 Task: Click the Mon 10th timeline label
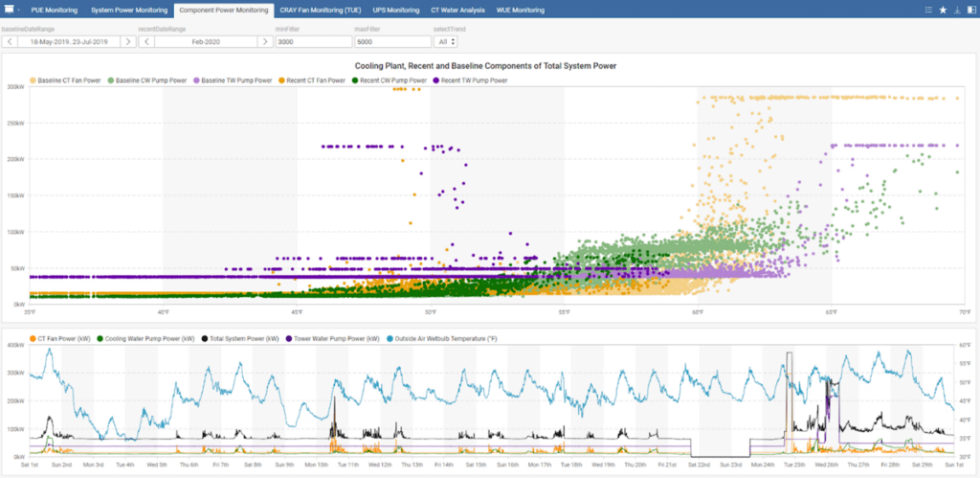[x=317, y=465]
